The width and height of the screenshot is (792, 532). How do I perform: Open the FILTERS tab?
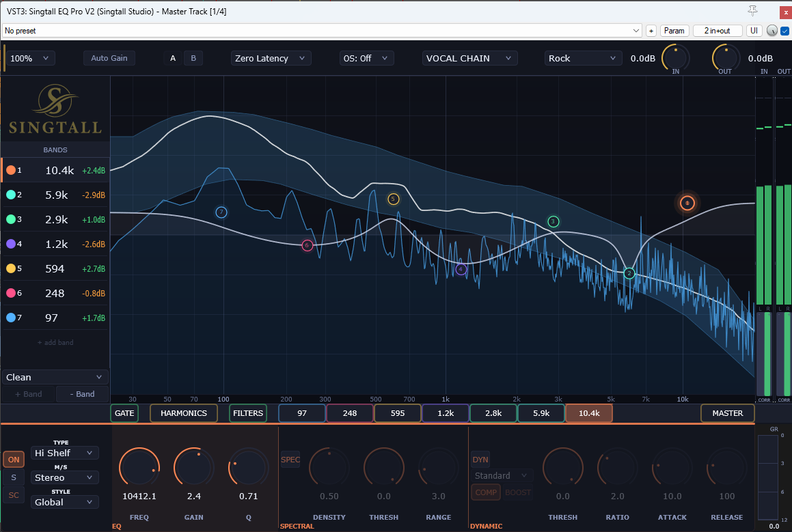tap(248, 413)
